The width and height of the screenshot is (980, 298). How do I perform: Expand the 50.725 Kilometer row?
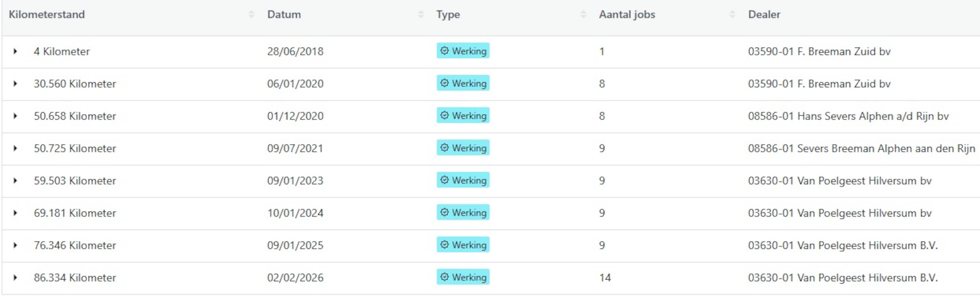pos(15,148)
